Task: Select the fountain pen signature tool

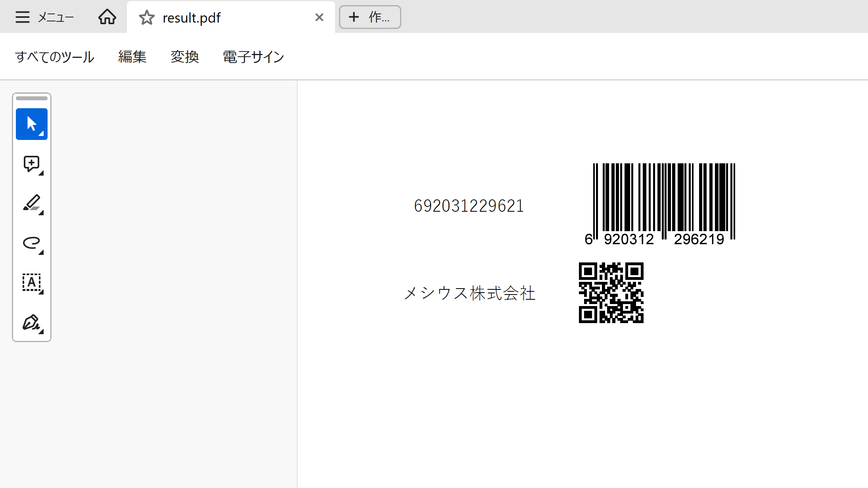Action: tap(32, 322)
